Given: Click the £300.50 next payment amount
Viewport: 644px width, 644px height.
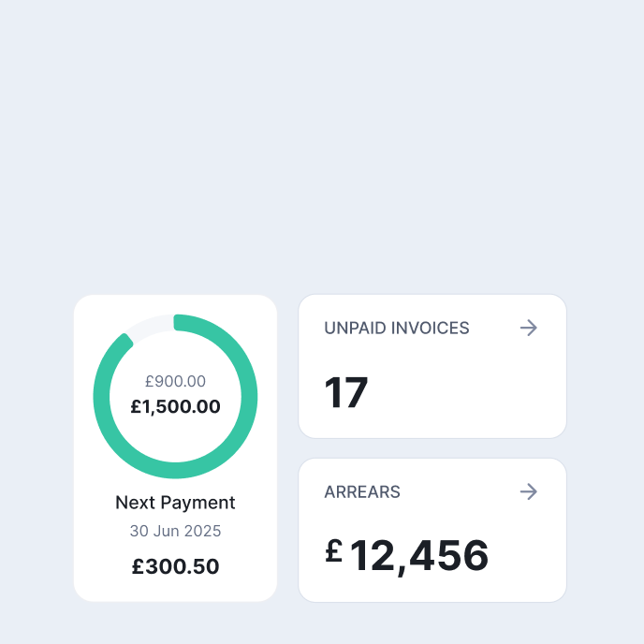Looking at the screenshot, I should coord(175,566).
